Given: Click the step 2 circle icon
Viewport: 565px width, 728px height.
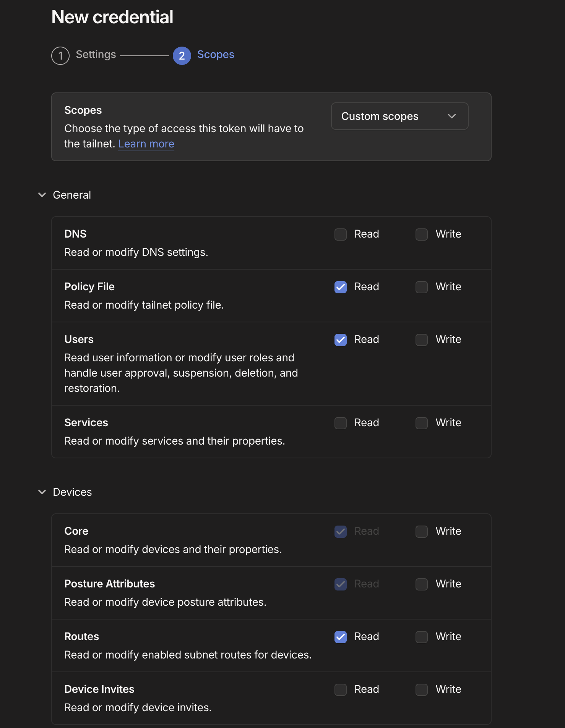Looking at the screenshot, I should [x=182, y=56].
